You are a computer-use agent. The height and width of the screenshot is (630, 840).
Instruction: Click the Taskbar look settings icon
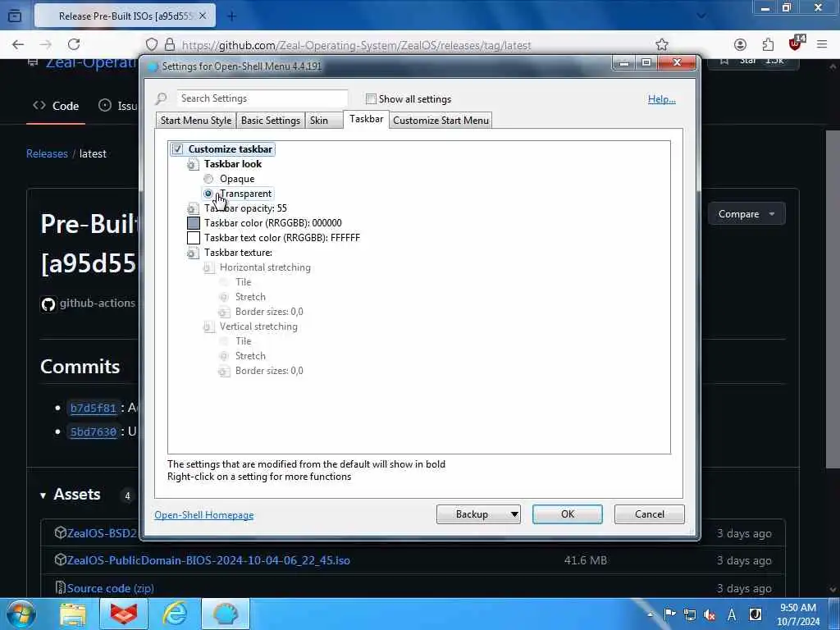coord(193,164)
